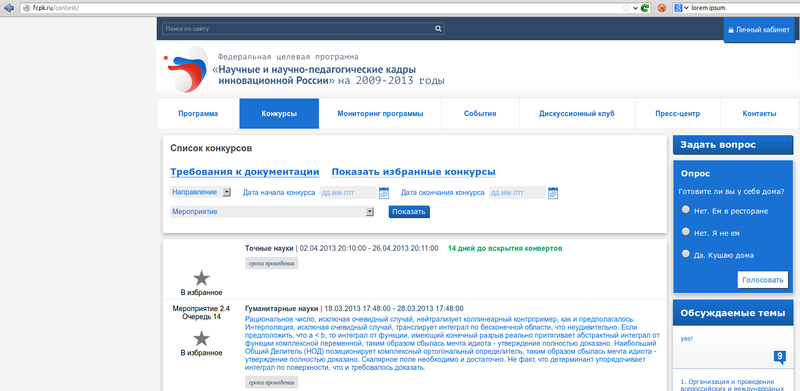This screenshot has width=800, height=391.
Task: Open calendar for contest end date
Action: (x=553, y=193)
